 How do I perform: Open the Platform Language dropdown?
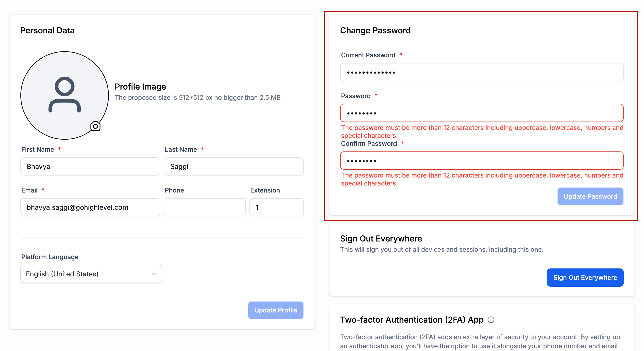tap(91, 274)
